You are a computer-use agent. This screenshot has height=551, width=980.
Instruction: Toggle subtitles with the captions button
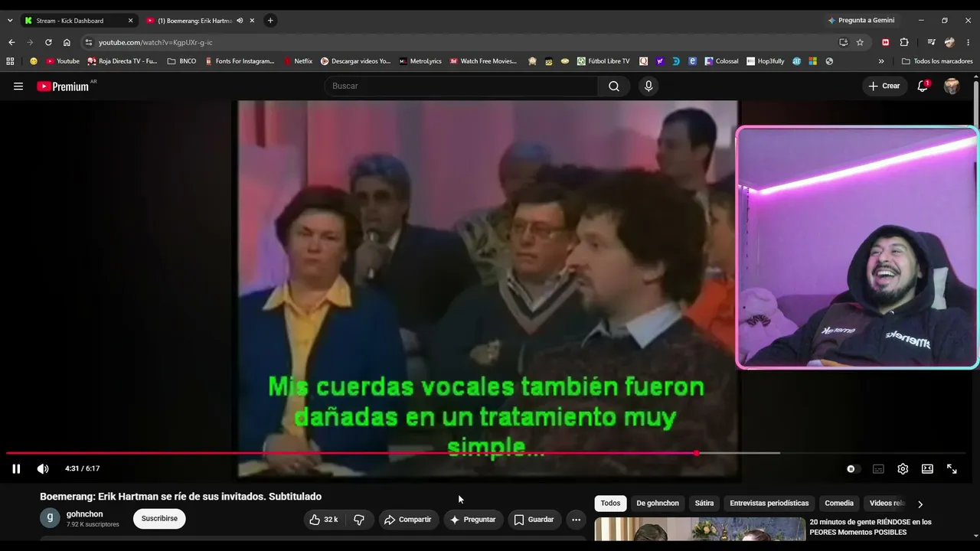point(878,469)
